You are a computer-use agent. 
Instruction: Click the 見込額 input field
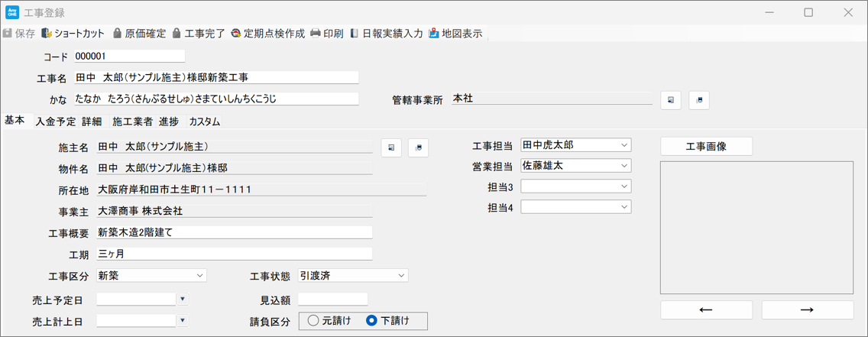point(332,300)
